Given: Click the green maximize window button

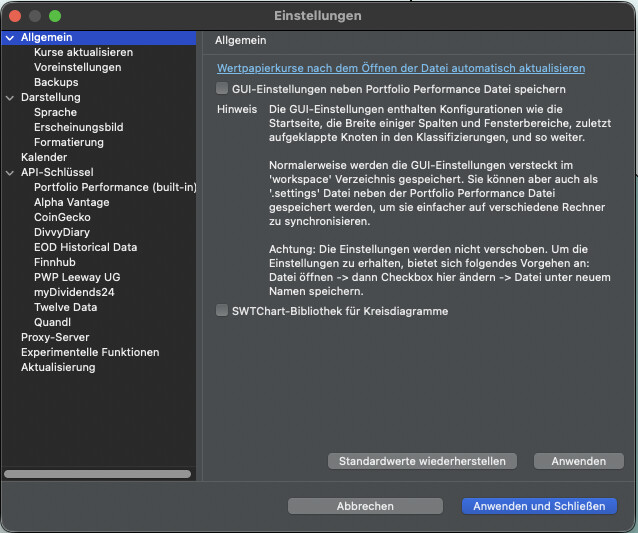Looking at the screenshot, I should [55, 16].
